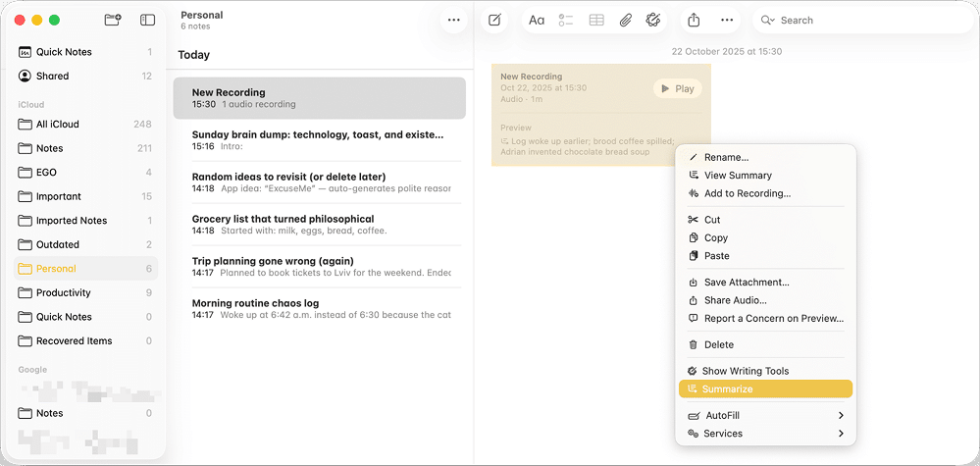The image size is (980, 466).
Task: Choose Save Attachment... menu item
Action: coord(765,283)
